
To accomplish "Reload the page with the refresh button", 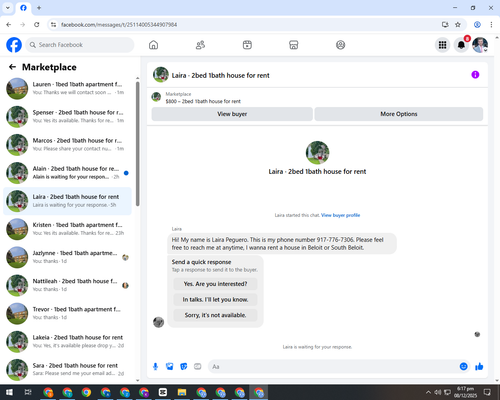I will coord(37,25).
